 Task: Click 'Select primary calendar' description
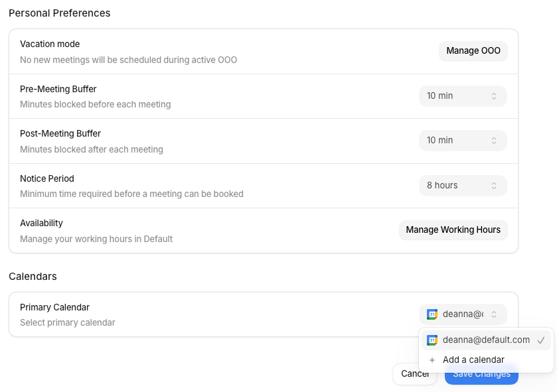pyautogui.click(x=68, y=323)
